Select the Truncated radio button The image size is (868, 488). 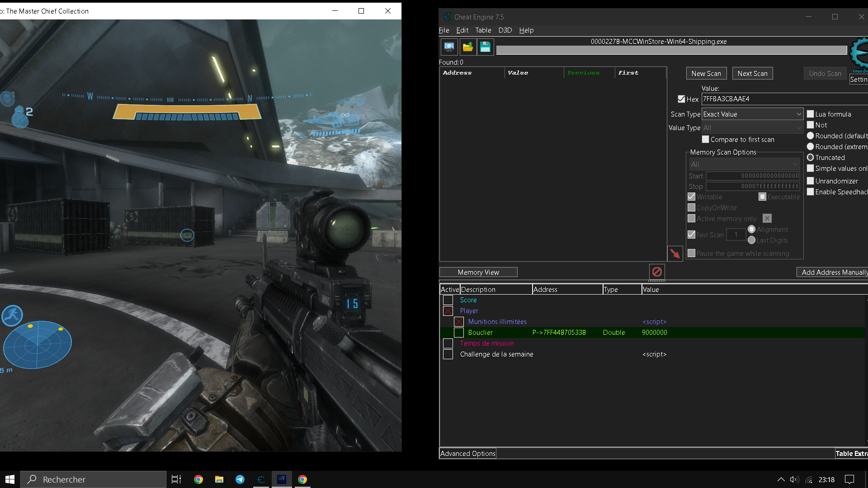[811, 157]
